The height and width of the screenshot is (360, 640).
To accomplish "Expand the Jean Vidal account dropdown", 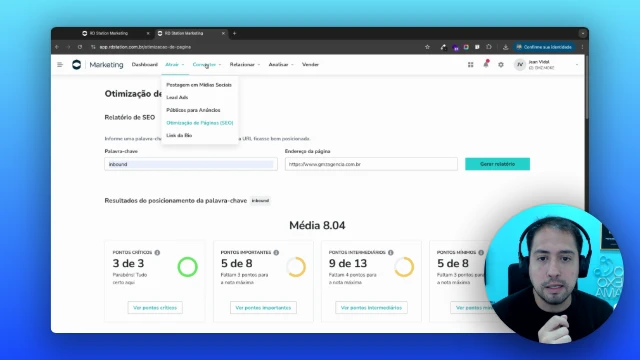I will (577, 64).
